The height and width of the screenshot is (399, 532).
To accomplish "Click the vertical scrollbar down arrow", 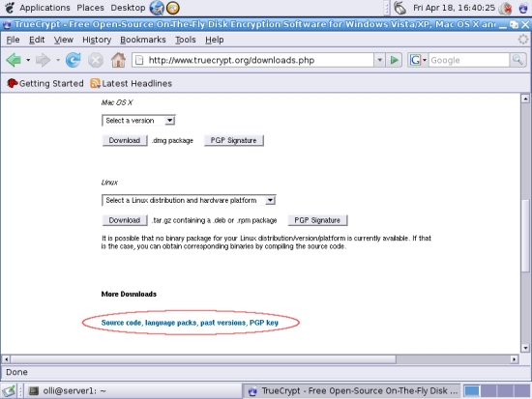I will click(x=525, y=348).
